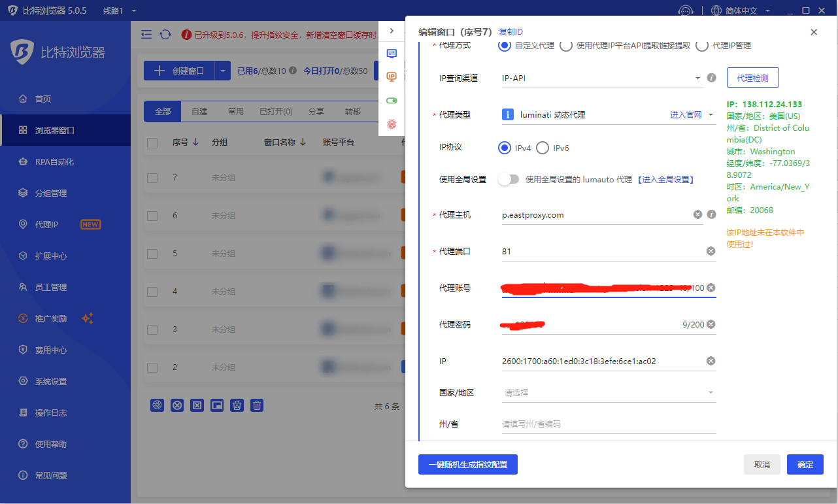Switch to the 全部 tab
The image size is (838, 504).
point(163,112)
